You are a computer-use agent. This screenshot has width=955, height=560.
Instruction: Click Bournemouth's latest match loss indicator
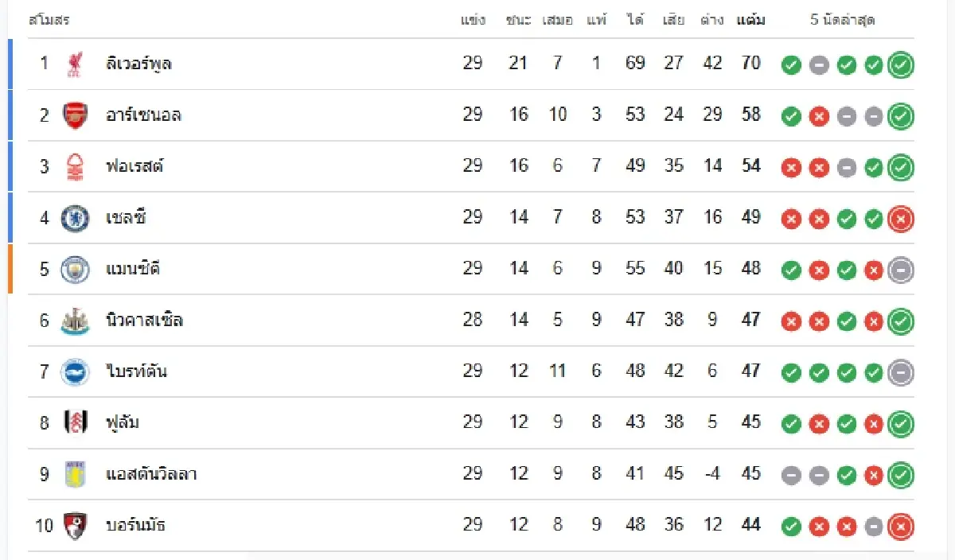coord(901,527)
